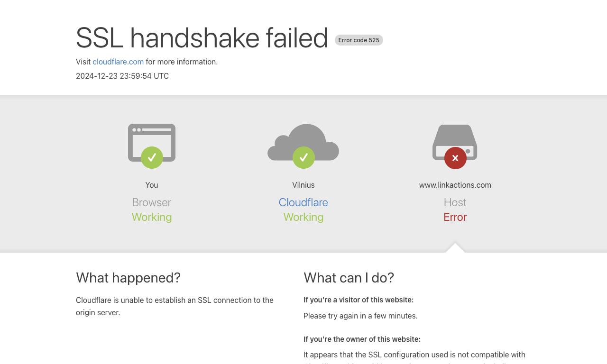
Task: Click the Browser Working status text
Action: point(152,217)
